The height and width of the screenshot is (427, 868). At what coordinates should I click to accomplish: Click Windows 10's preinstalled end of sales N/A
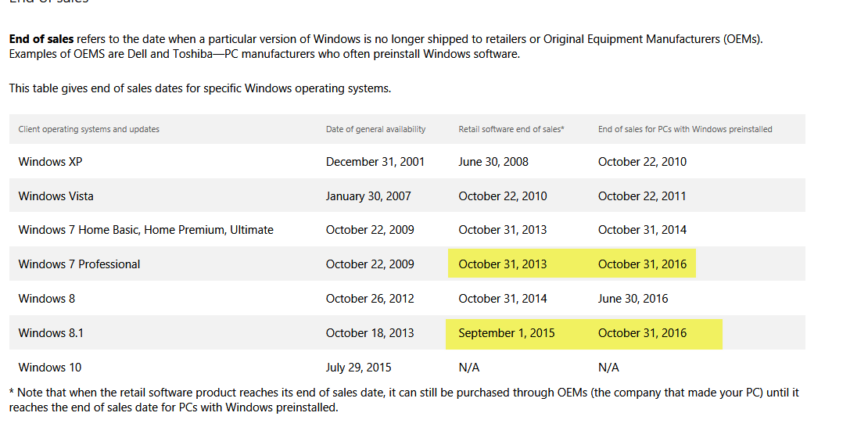coord(608,368)
